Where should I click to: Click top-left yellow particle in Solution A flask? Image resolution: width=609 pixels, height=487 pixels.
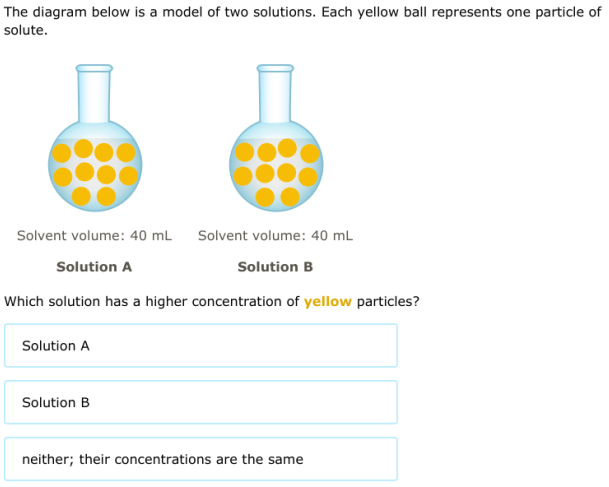click(x=63, y=154)
